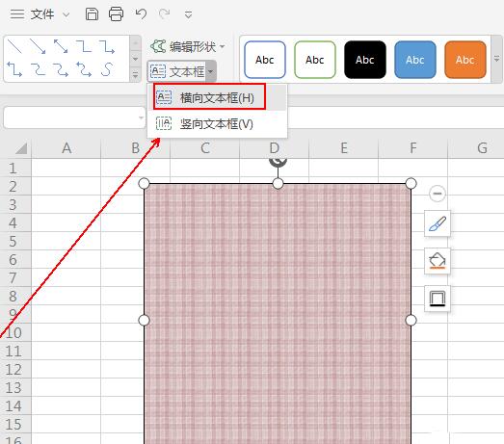504x444 pixels.
Task: Expand the shape styles gallery
Action: point(496,59)
